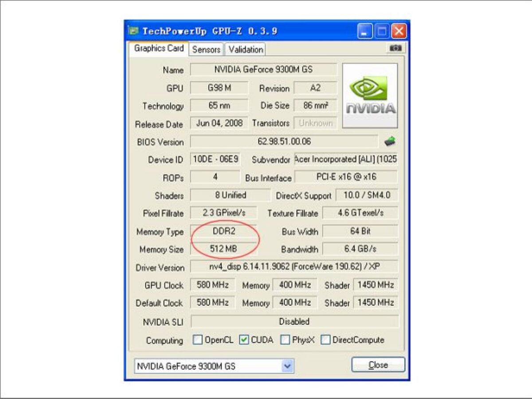Click the Default Clock field 580 MHz
The width and height of the screenshot is (532, 399).
212,303
